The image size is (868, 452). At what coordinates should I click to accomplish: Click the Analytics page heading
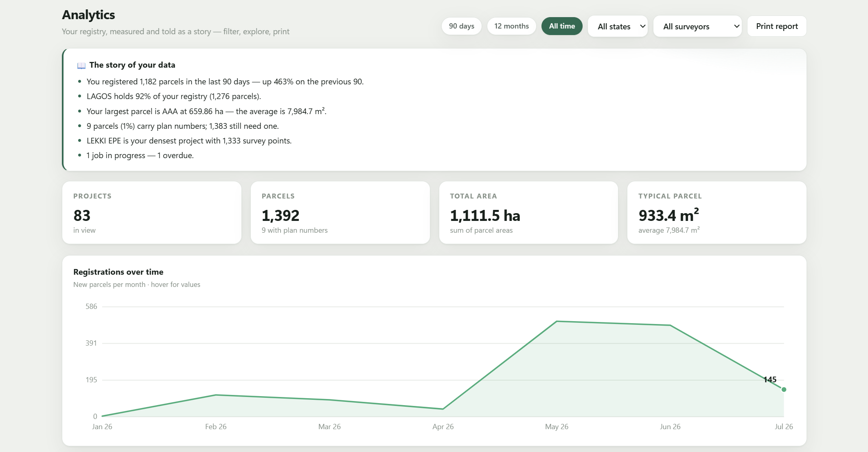point(88,15)
